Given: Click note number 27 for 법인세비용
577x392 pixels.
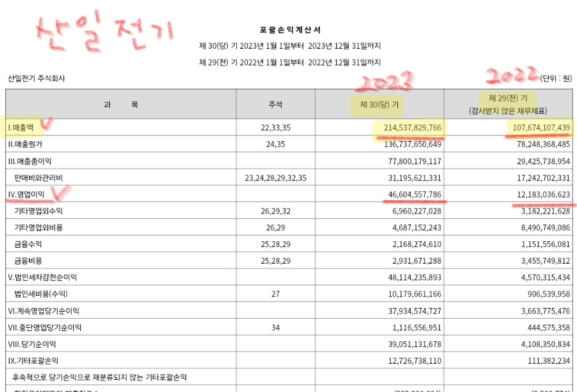Looking at the screenshot, I should 275,294.
